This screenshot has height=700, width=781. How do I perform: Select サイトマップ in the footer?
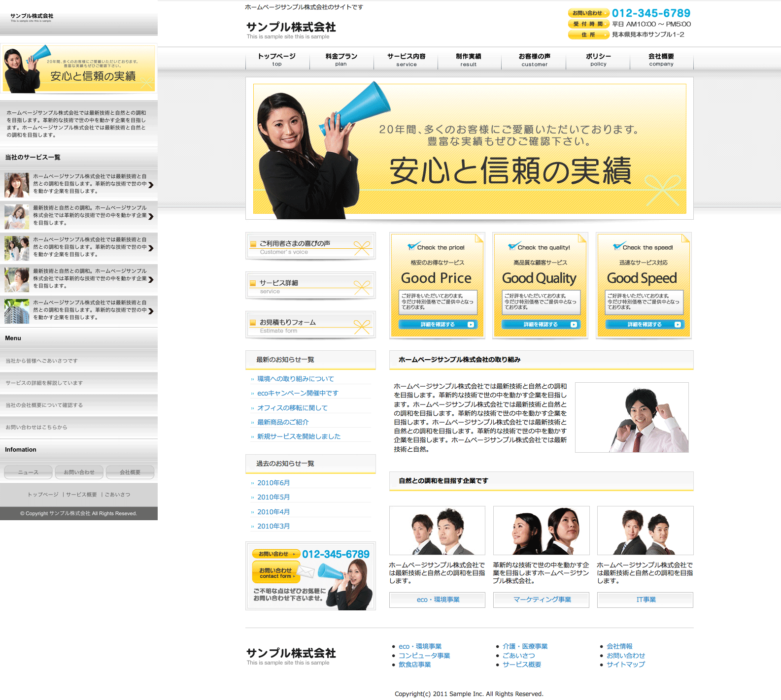coord(625,665)
